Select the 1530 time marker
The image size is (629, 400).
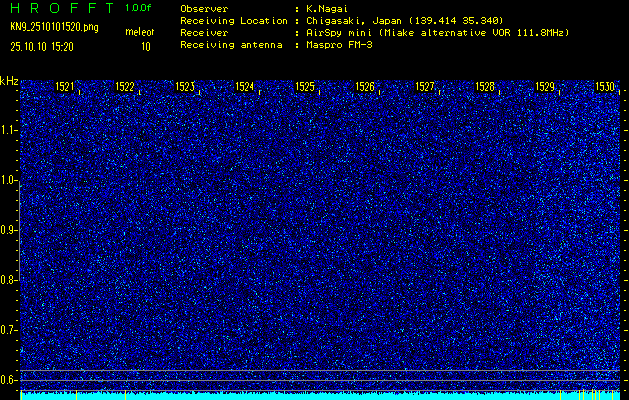[604, 87]
